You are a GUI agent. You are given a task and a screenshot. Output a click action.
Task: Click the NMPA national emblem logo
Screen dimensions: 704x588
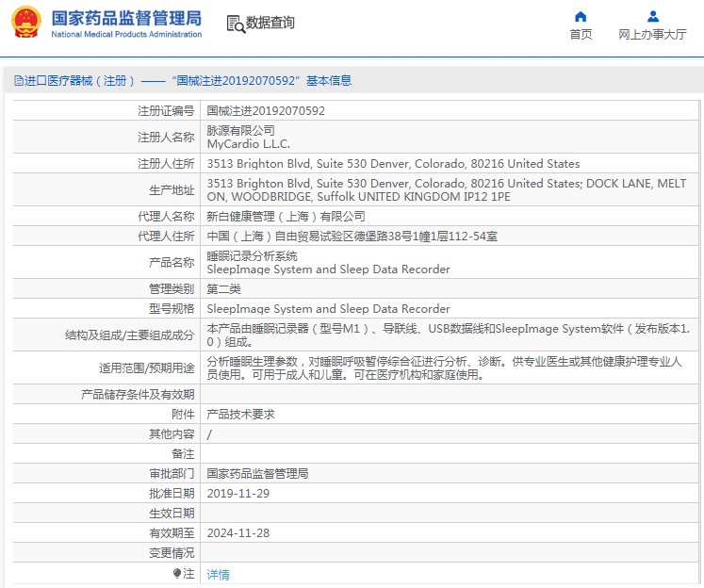pos(26,23)
